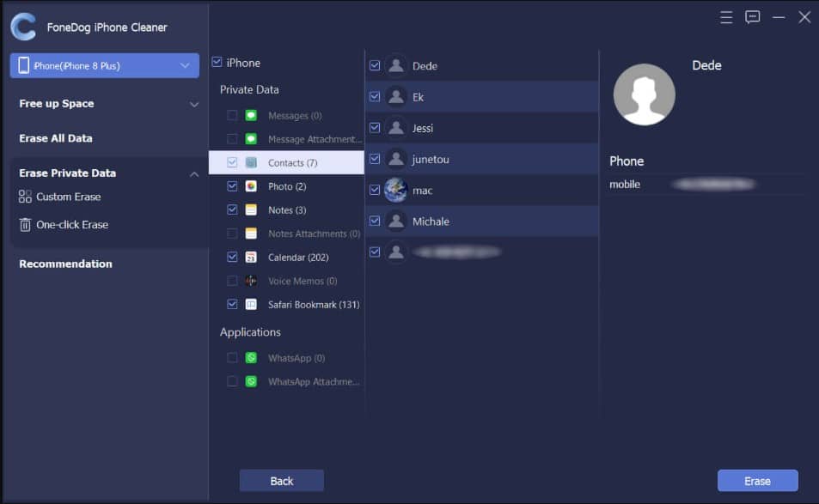Click the Notes yellow icon
The width and height of the screenshot is (819, 504).
coord(251,209)
